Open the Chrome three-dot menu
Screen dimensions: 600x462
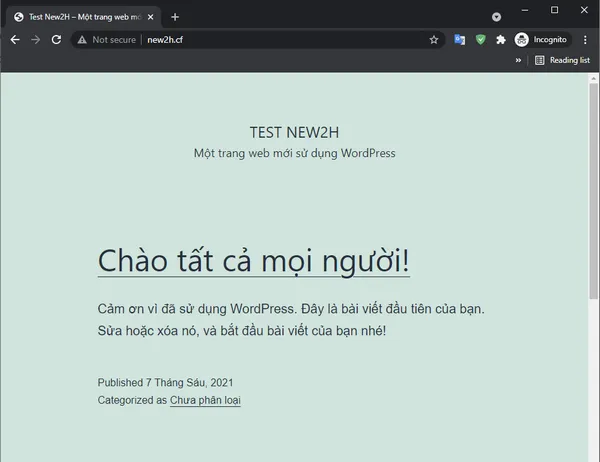coord(585,39)
